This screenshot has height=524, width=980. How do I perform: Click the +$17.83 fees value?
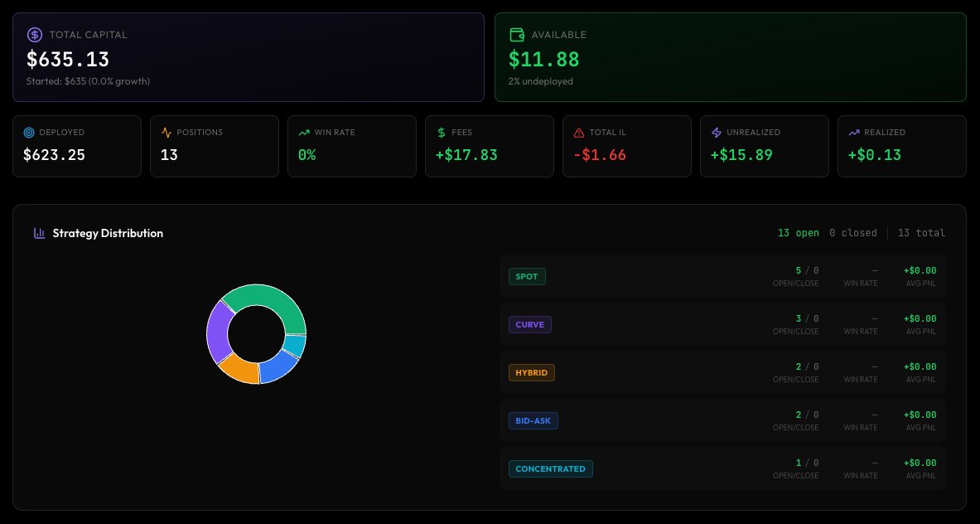(467, 155)
